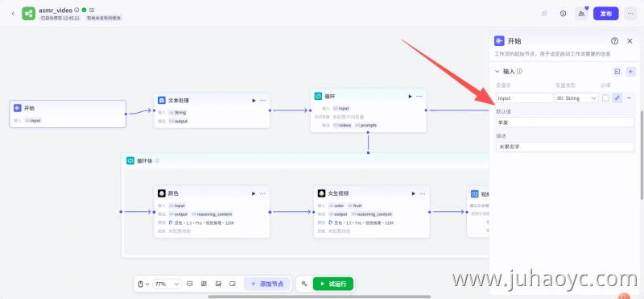
Task: Click the 发布 publish button
Action: (606, 14)
